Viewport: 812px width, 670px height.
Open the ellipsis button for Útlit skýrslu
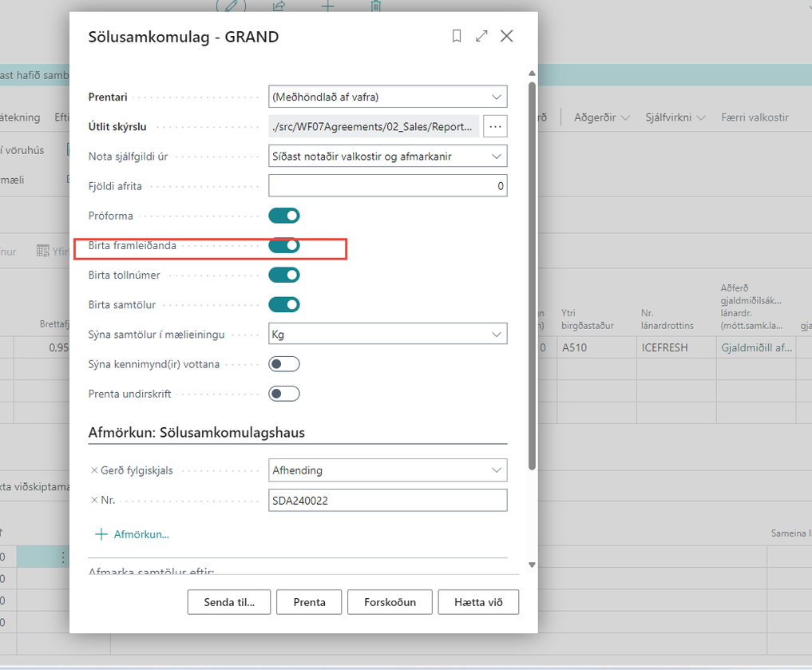[x=496, y=126]
